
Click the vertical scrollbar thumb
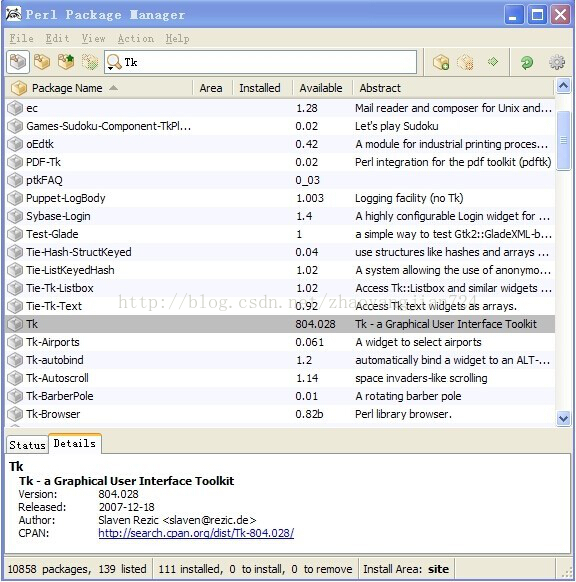[x=563, y=140]
